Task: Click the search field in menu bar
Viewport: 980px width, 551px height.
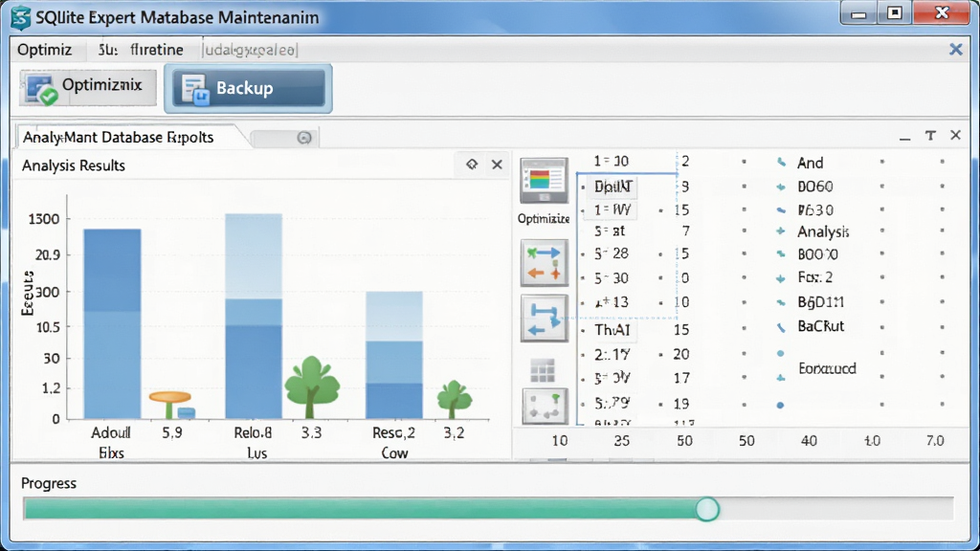Action: point(250,50)
